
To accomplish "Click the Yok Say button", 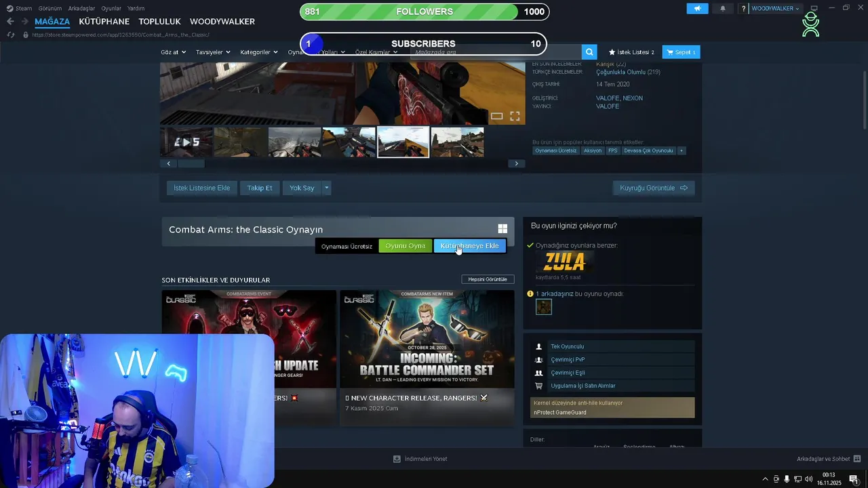I will (302, 188).
